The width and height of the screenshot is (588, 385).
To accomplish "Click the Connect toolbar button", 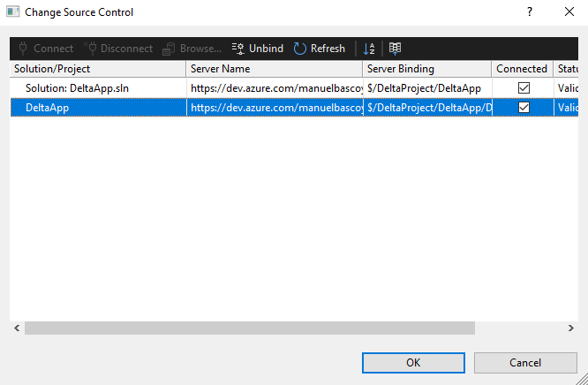I will [45, 49].
